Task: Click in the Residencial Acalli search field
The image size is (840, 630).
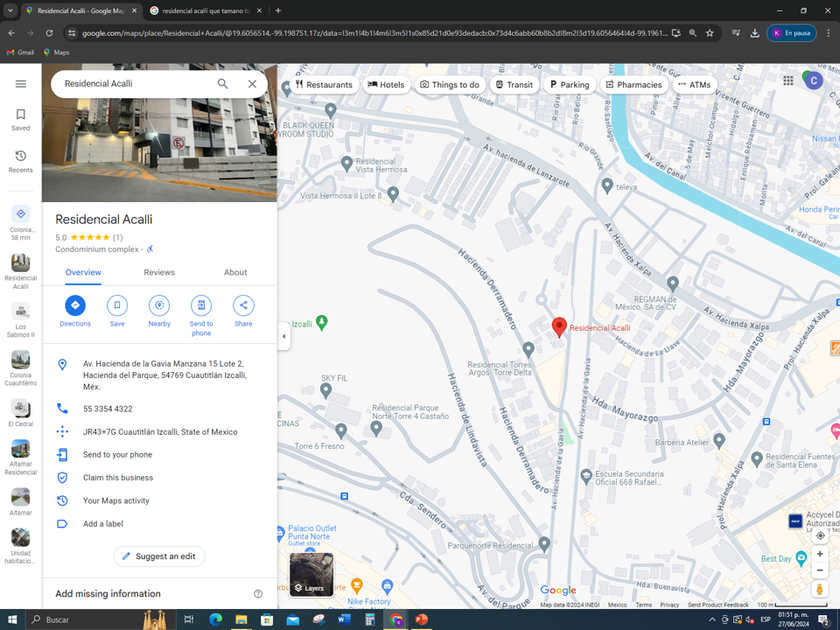Action: click(x=135, y=84)
